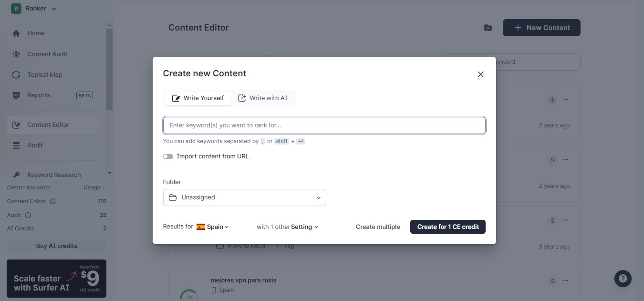Click the add folder icon
Viewport: 644px width, 301px height.
click(488, 28)
